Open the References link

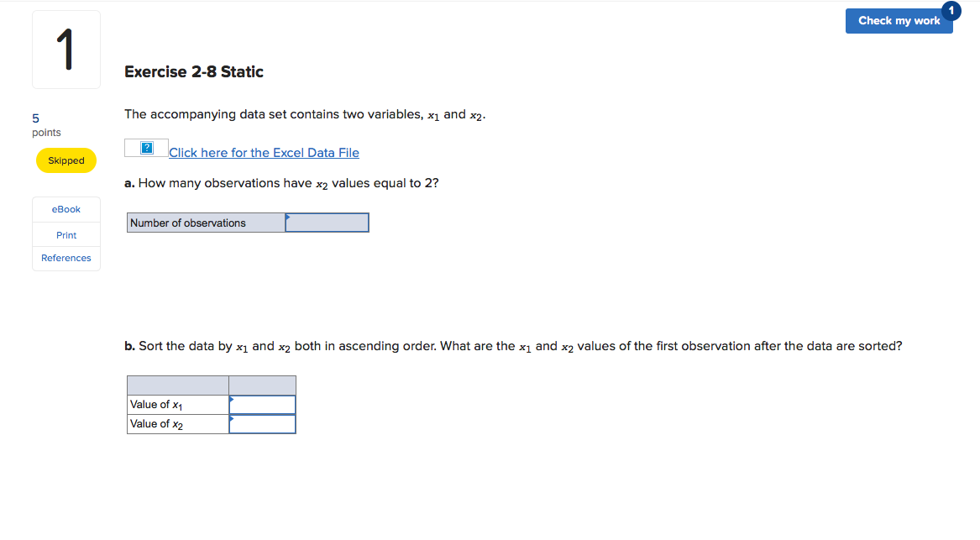[66, 258]
